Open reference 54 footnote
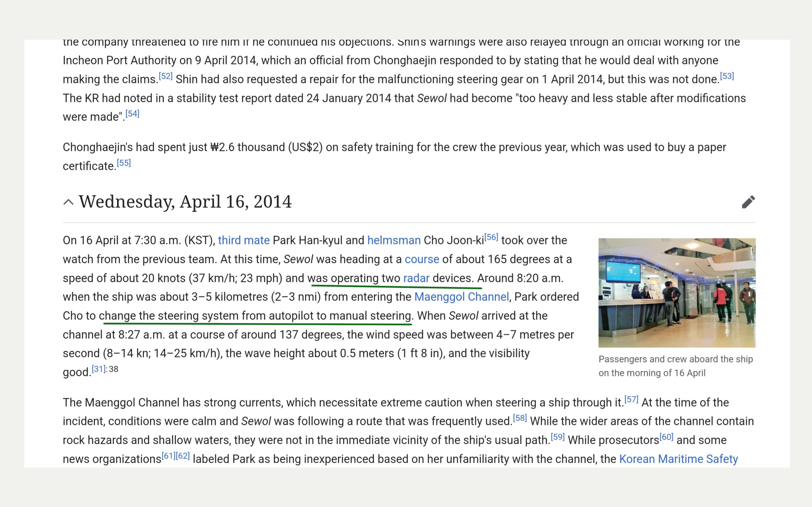Screen dimensions: 812x507 click(132, 114)
